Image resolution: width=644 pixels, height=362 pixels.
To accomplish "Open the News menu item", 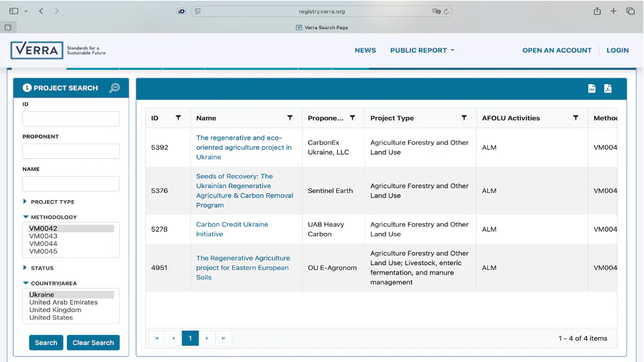I will pyautogui.click(x=365, y=51).
